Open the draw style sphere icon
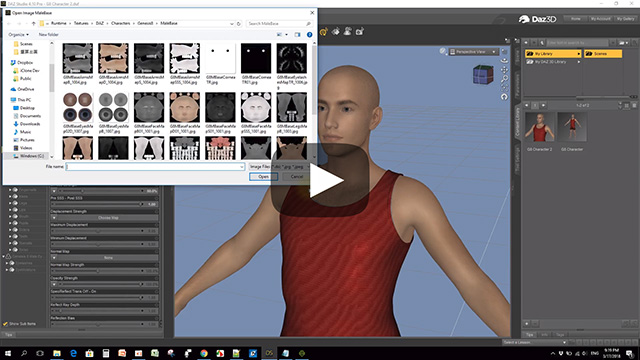The height and width of the screenshot is (360, 640). (443, 51)
